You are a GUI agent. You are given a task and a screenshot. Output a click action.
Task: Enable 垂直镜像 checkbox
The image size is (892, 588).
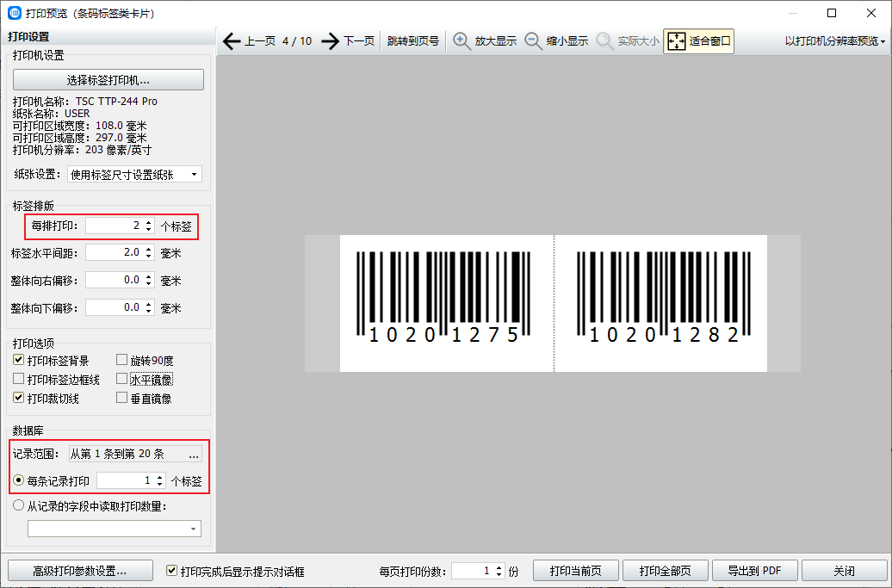(121, 398)
